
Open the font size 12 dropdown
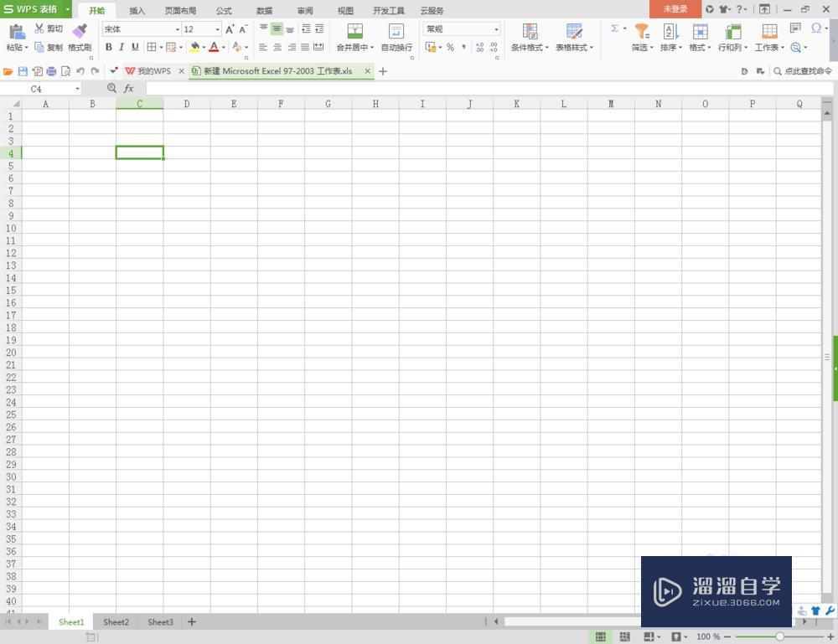pyautogui.click(x=218, y=29)
